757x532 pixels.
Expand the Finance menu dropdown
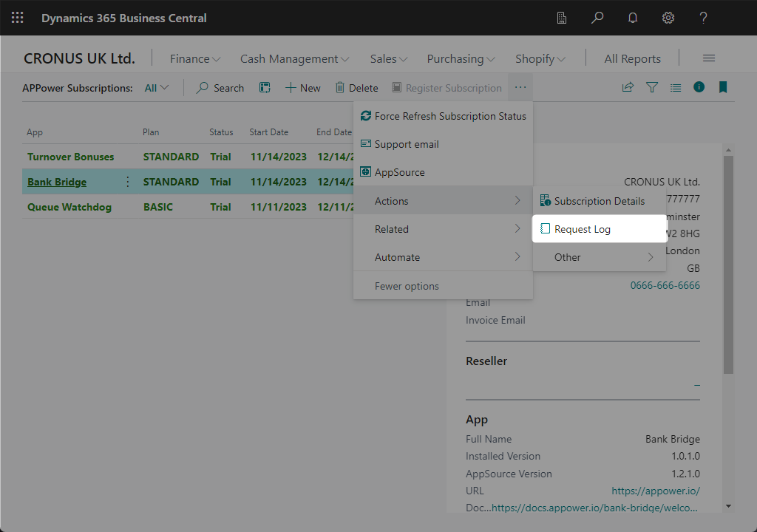[x=195, y=59]
